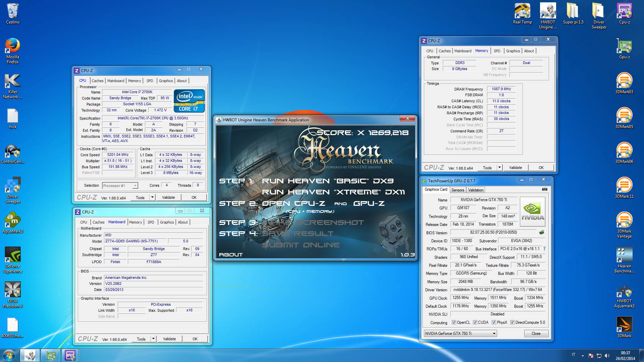
Task: Launch 3DMark11 shortcut
Action: [624, 188]
